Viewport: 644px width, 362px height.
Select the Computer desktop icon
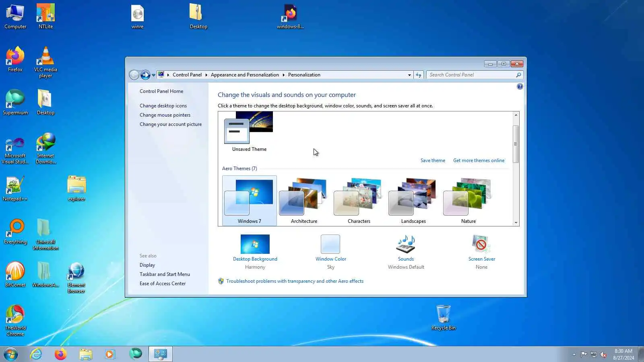click(15, 16)
